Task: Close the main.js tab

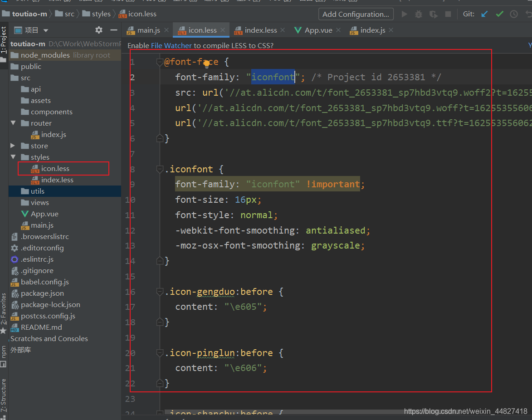Action: click(x=166, y=30)
